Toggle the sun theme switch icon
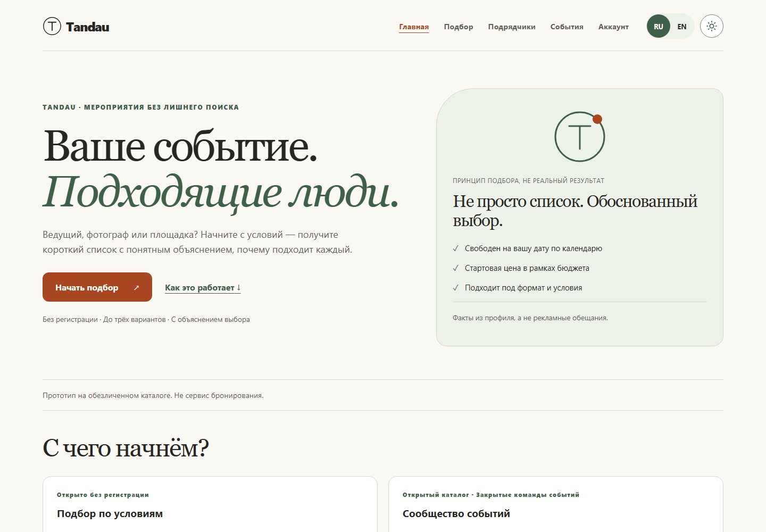 pyautogui.click(x=712, y=26)
